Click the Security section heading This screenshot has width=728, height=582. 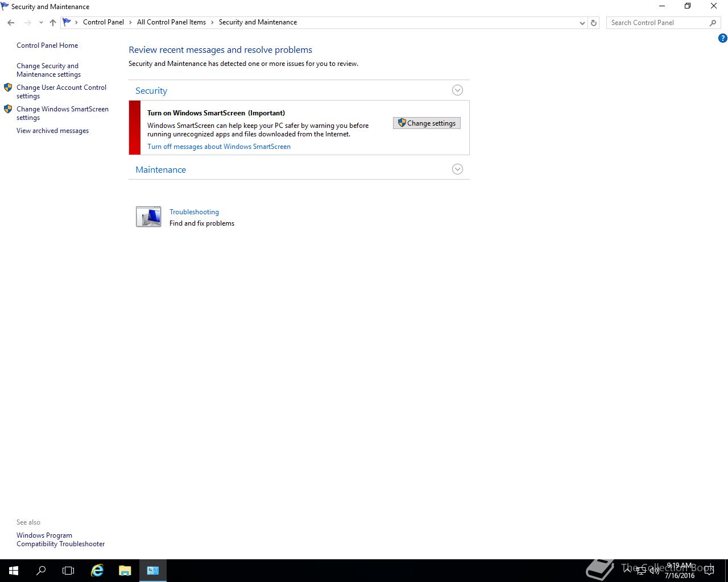(x=151, y=91)
